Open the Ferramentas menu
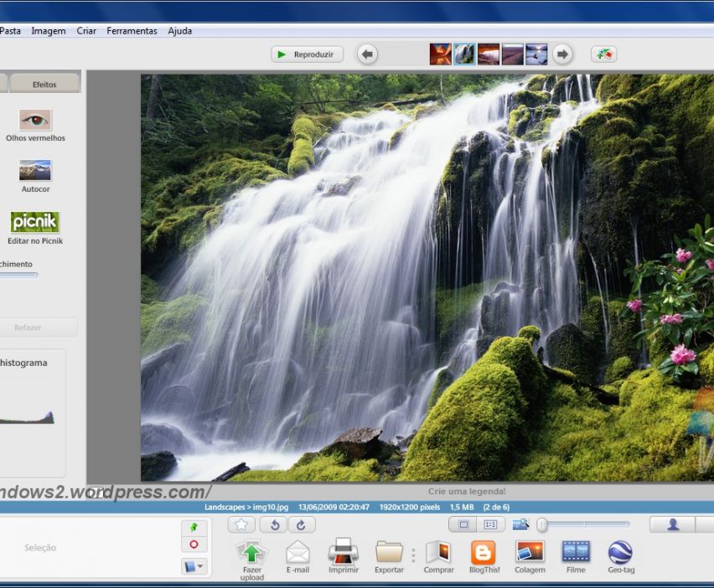This screenshot has width=714, height=588. (x=132, y=31)
